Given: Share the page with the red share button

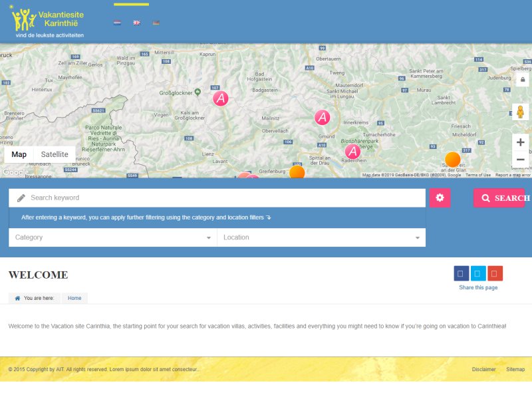Looking at the screenshot, I should (x=495, y=273).
